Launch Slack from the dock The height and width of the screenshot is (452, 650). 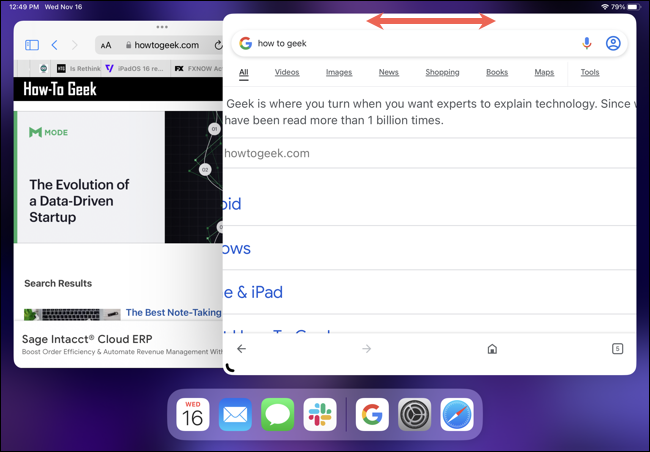click(320, 414)
